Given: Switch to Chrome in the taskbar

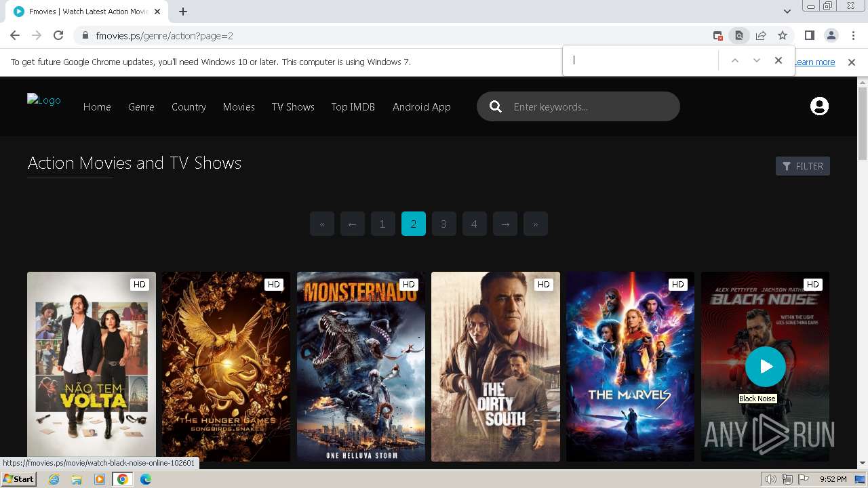Looking at the screenshot, I should click(123, 479).
